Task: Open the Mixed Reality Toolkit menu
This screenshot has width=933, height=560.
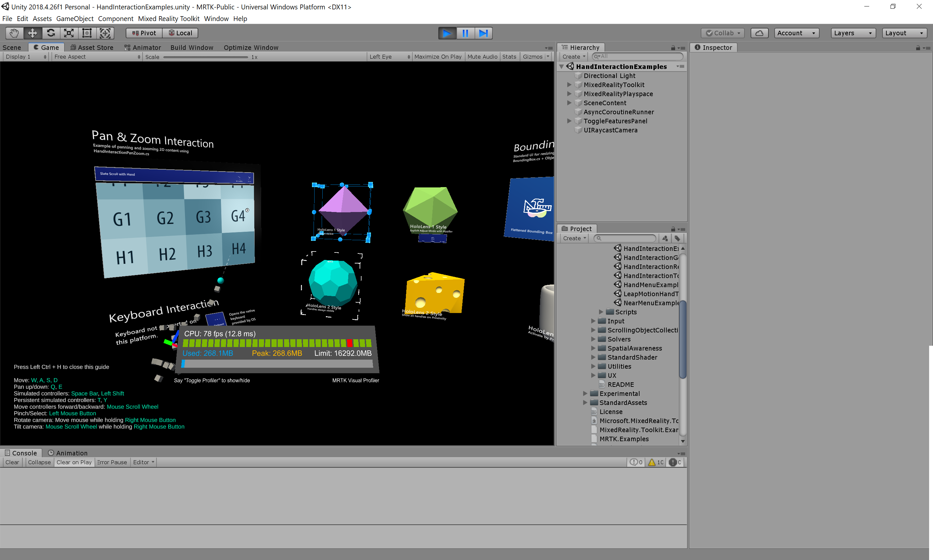Action: click(168, 18)
